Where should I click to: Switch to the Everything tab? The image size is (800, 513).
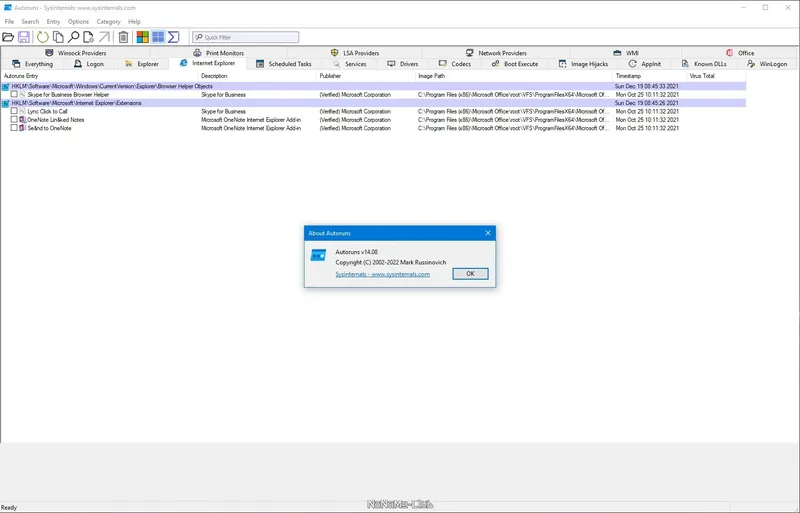click(x=32, y=64)
